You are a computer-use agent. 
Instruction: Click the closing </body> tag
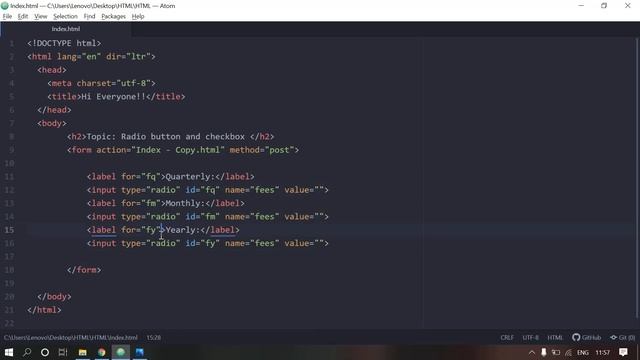point(54,297)
